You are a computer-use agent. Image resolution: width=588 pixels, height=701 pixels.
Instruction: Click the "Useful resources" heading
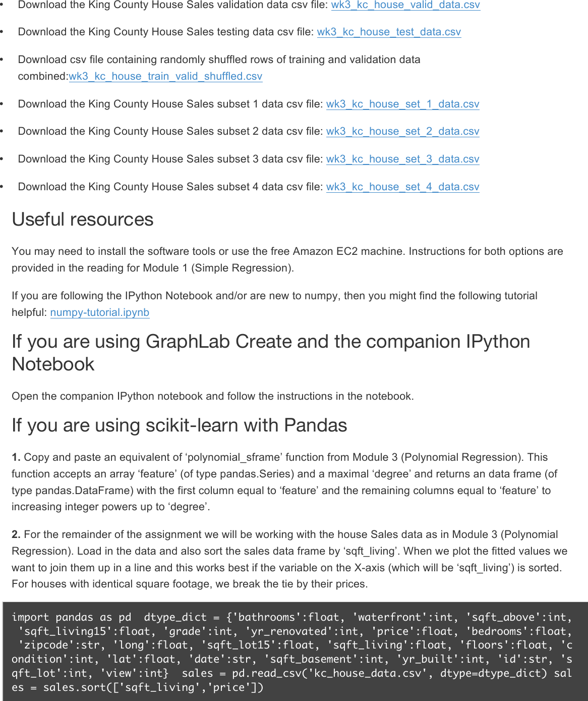pos(83,220)
